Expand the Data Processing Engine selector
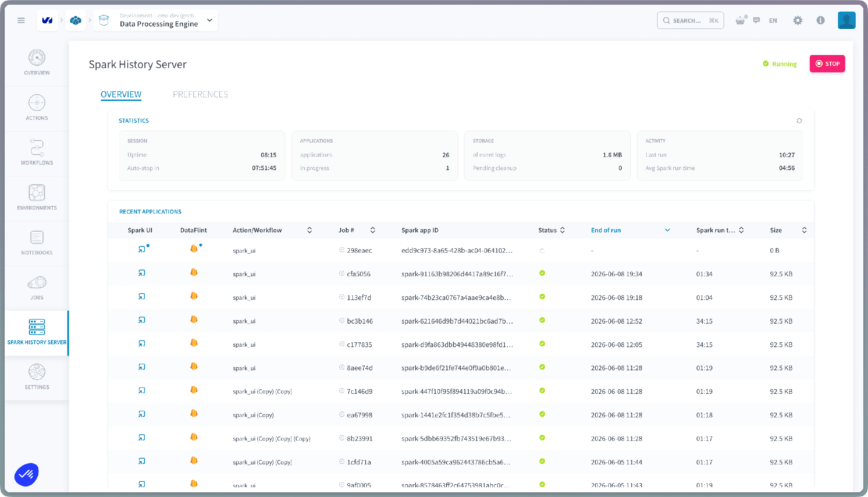Screen dimensions: 868x497 click(x=209, y=20)
